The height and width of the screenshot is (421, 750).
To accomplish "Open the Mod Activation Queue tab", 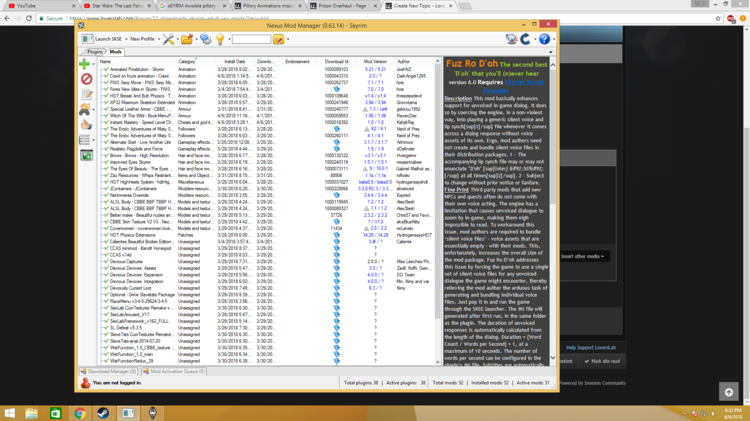I will pos(174,371).
